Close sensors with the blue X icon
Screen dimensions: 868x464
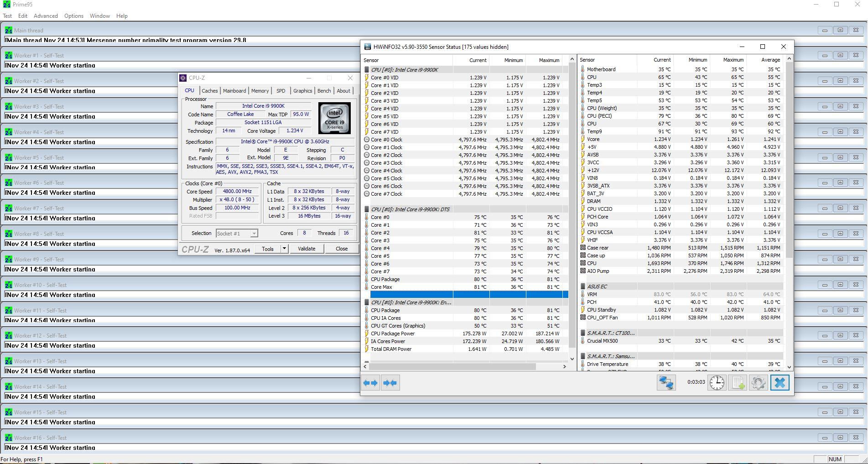tap(780, 383)
